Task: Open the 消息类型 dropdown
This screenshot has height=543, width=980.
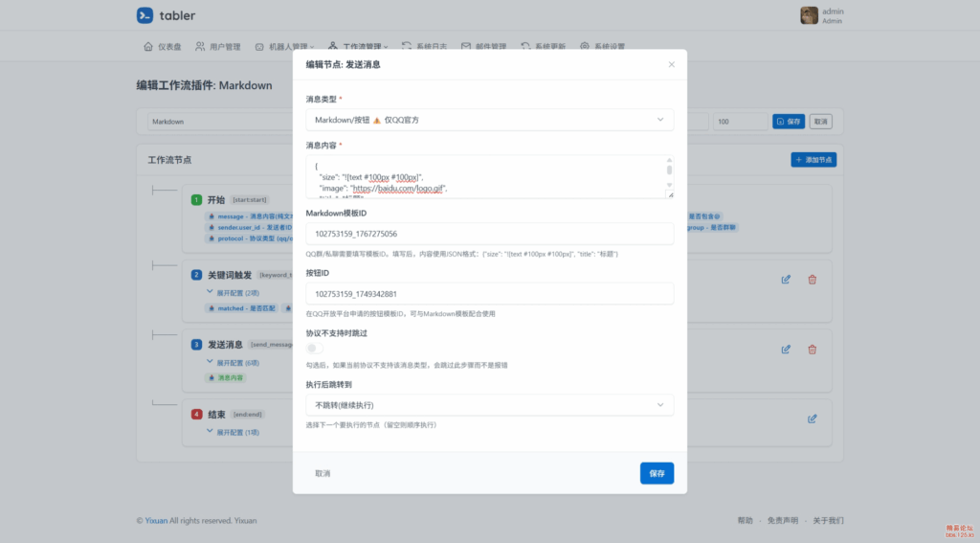Action: pyautogui.click(x=489, y=120)
